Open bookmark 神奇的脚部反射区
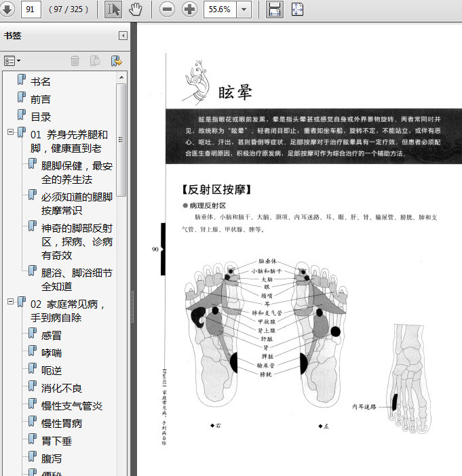This screenshot has height=476, width=462. coord(77,241)
